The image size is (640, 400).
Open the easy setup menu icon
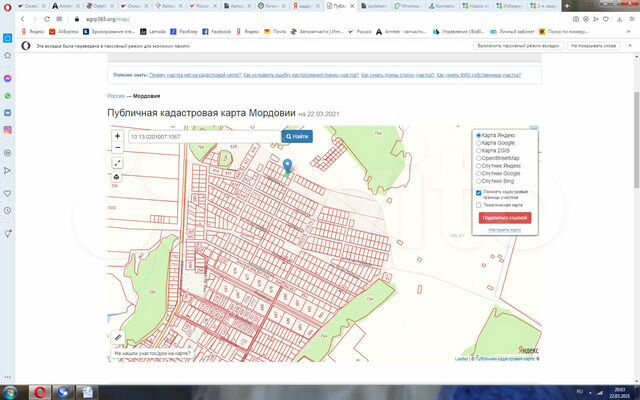632,19
